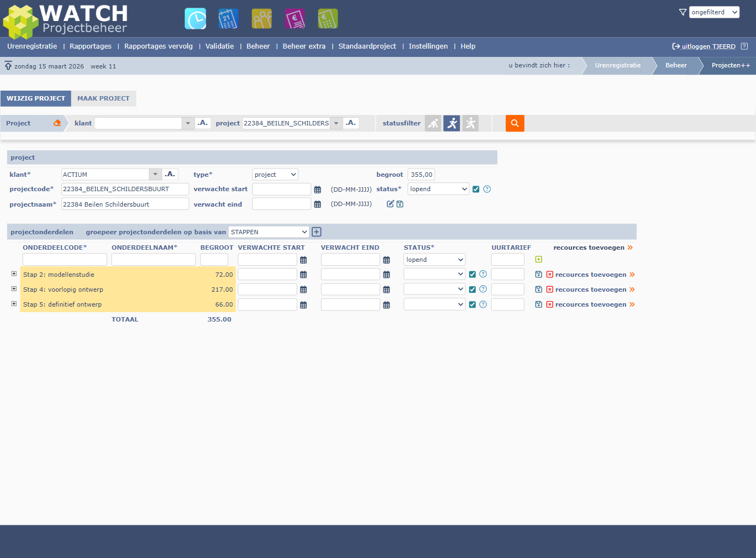Image resolution: width=756 pixels, height=558 pixels.
Task: Select the running figure status filter
Action: [452, 123]
